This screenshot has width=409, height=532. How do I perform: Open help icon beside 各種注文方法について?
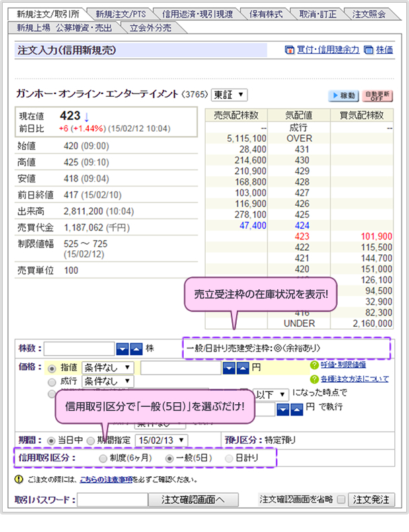pos(314,379)
